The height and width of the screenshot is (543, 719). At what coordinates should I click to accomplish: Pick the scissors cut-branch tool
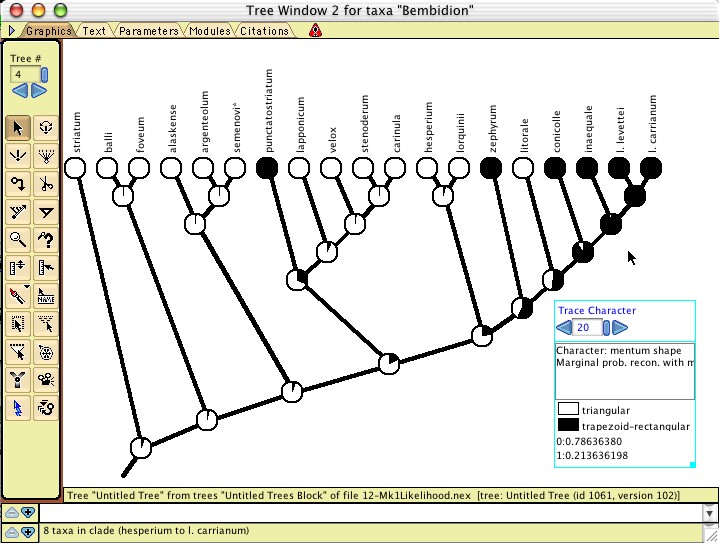(x=46, y=183)
